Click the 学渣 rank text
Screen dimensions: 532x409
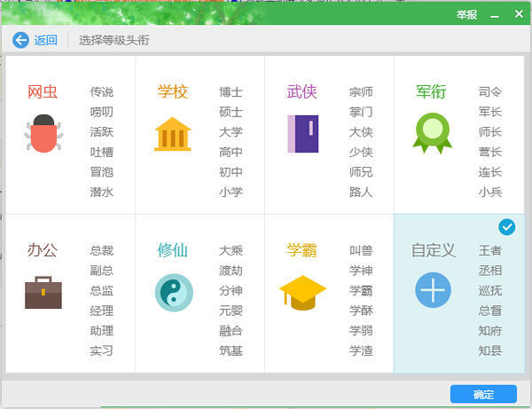(x=361, y=350)
